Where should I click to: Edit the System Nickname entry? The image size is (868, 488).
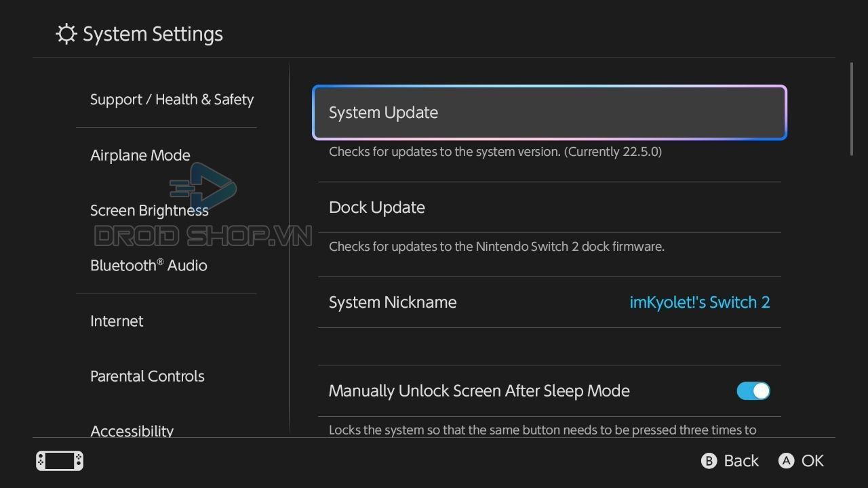pos(549,302)
